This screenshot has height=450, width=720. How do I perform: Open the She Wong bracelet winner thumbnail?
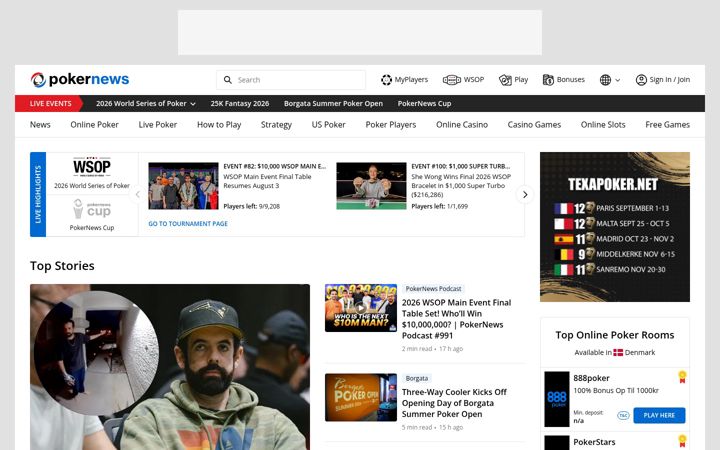(371, 186)
